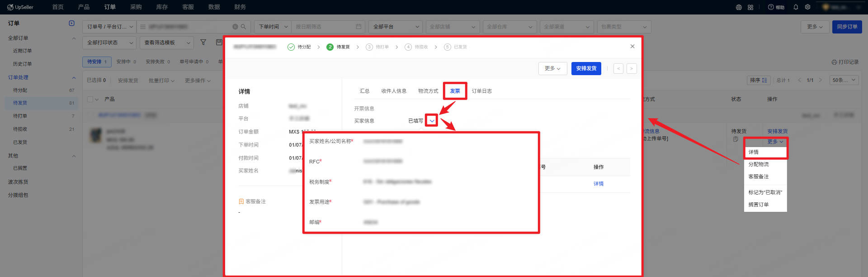
Task: Expand the 买家信息 已填写 chevron
Action: (x=432, y=121)
